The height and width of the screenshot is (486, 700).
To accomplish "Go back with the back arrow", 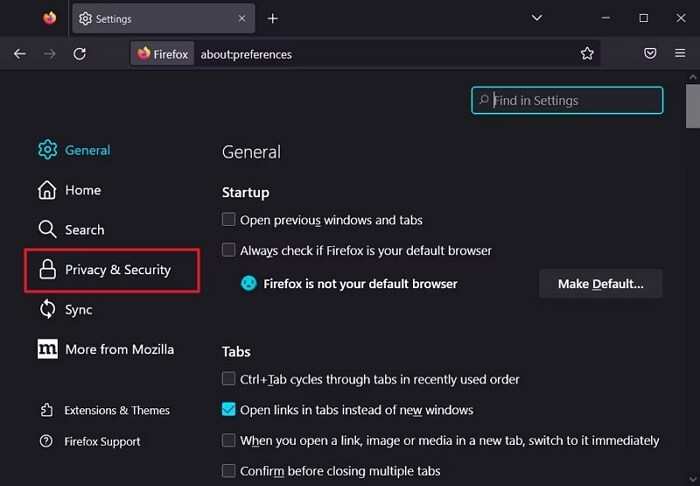I will click(x=20, y=54).
